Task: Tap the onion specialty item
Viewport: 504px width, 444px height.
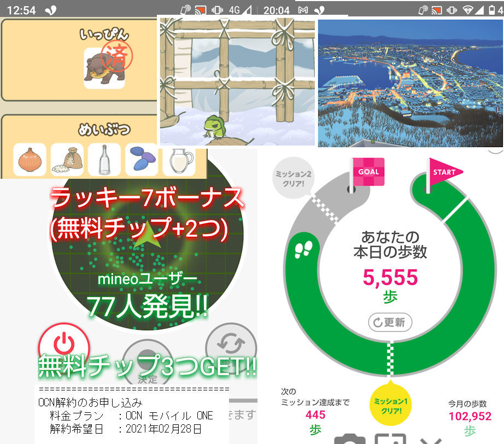Action: pos(30,160)
